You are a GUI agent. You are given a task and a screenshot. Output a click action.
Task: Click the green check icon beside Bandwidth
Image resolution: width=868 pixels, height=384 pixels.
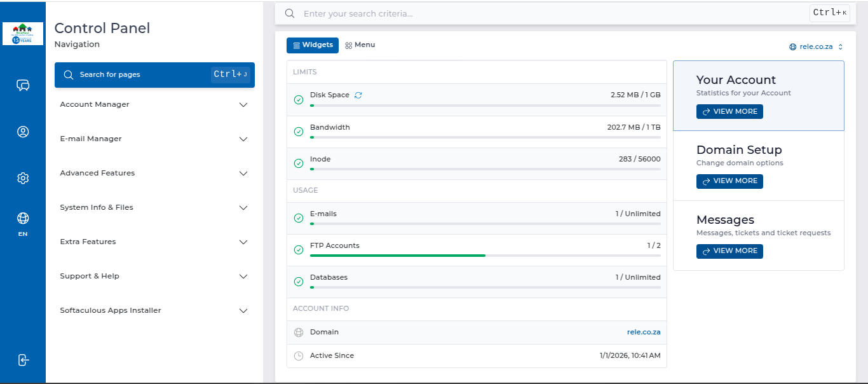(299, 132)
